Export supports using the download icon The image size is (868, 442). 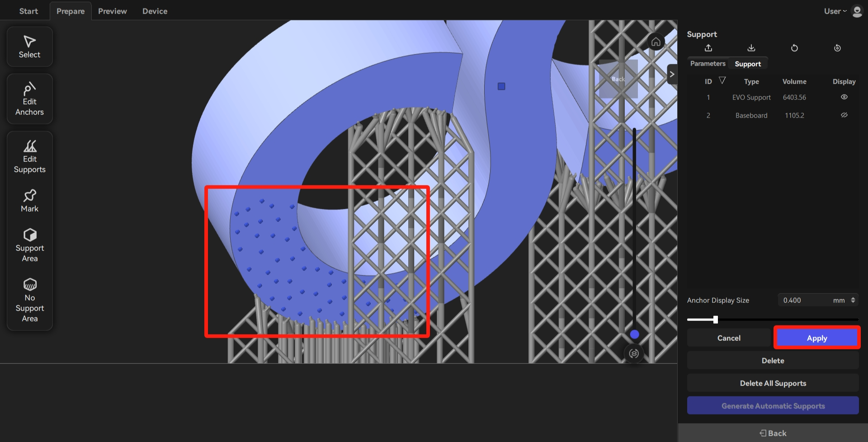point(751,48)
